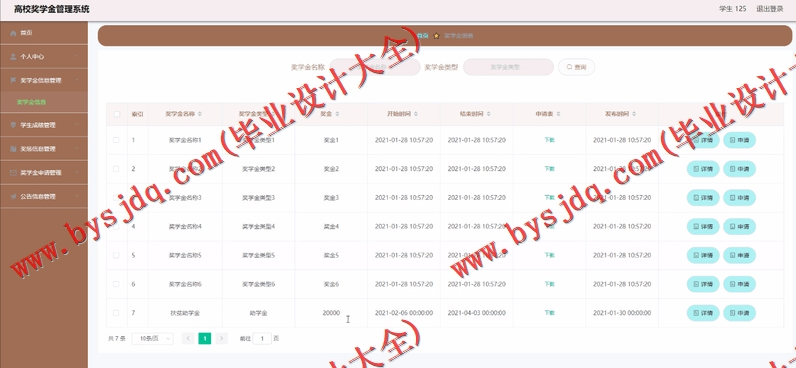Click 申请 for 扶贫助学金 row
This screenshot has height=368, width=796.
pyautogui.click(x=739, y=313)
